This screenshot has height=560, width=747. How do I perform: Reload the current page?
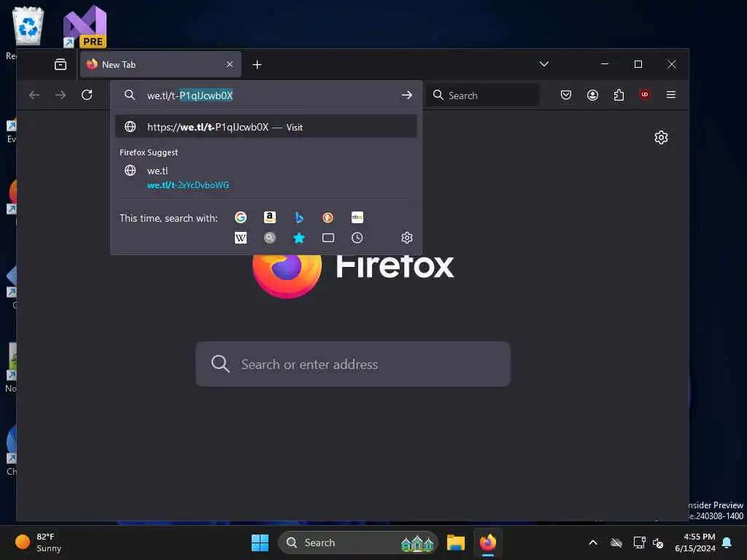(87, 95)
